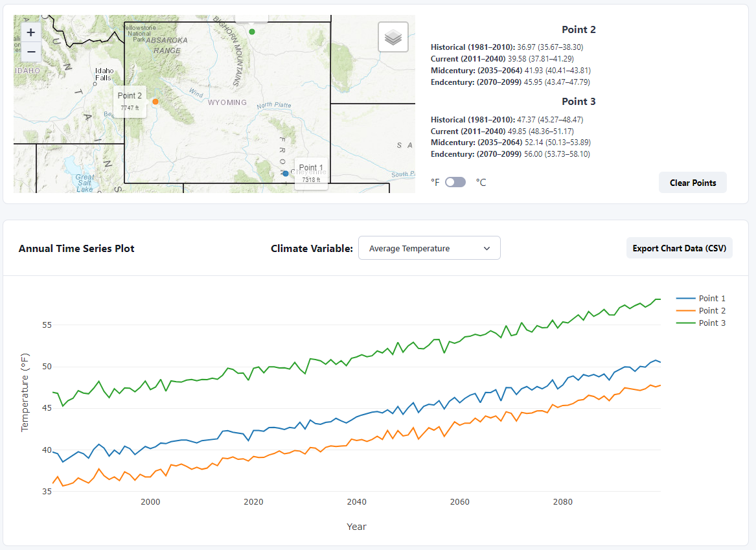Viewport: 756px width, 550px height.
Task: Click the Point 2 7747 ft map label
Action: click(130, 102)
